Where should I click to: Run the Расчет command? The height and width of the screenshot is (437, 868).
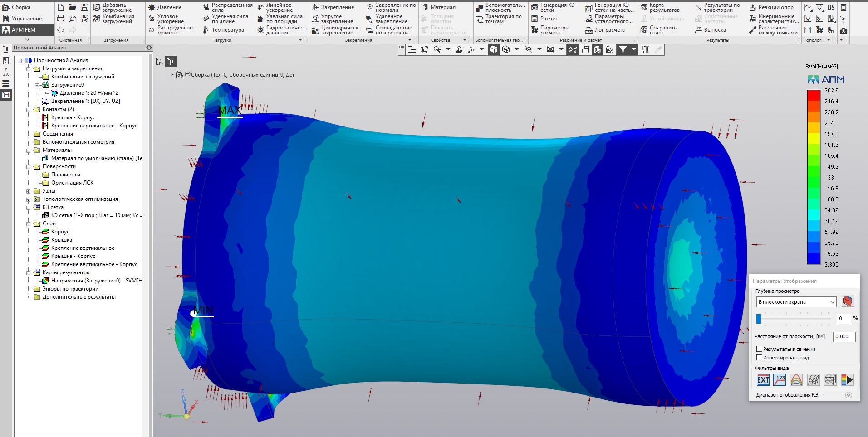tap(544, 19)
